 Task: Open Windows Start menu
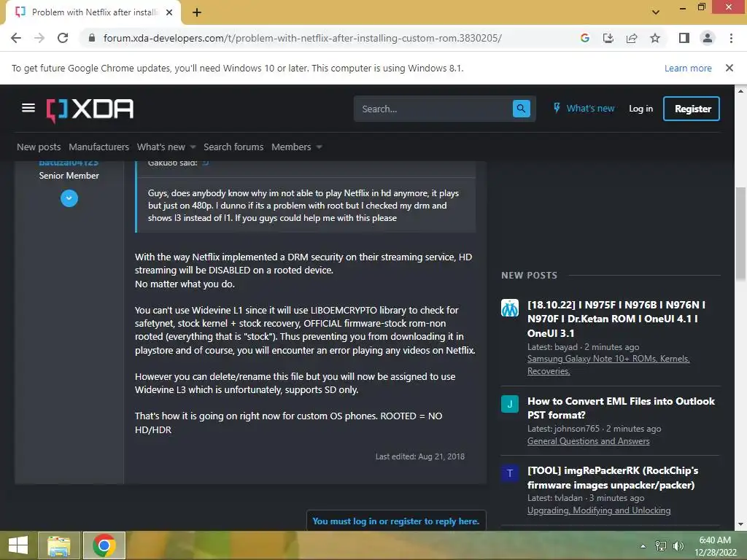click(x=18, y=545)
